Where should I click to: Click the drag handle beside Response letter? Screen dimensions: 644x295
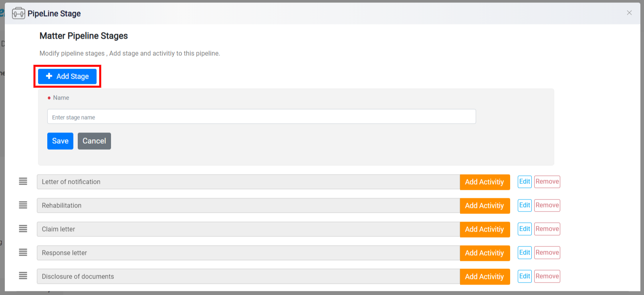coord(23,252)
